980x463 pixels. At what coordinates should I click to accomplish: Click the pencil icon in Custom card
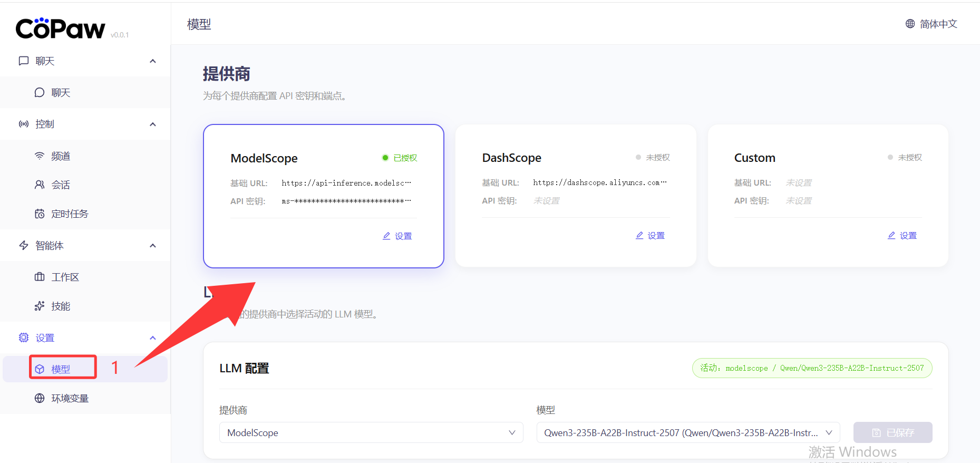pyautogui.click(x=891, y=235)
